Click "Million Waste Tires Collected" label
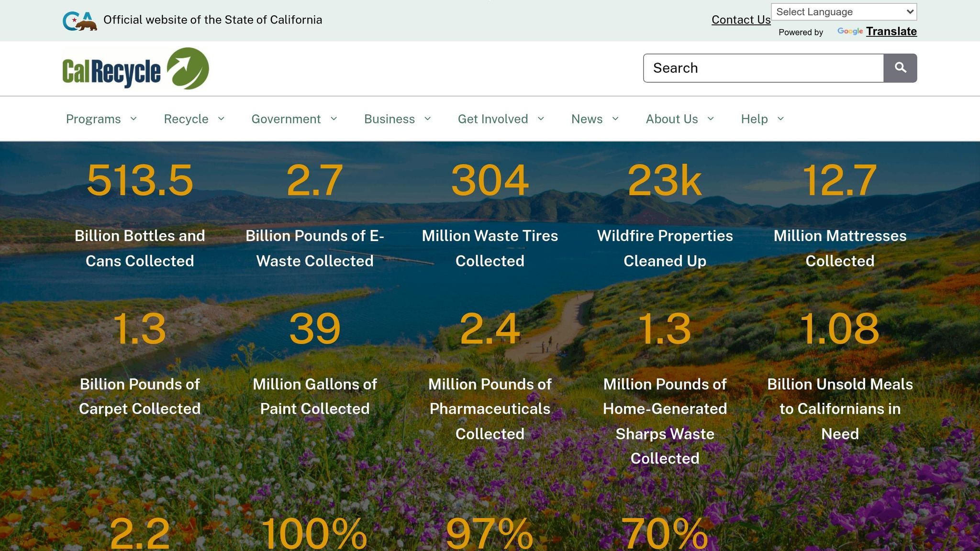The width and height of the screenshot is (980, 551). 490,248
